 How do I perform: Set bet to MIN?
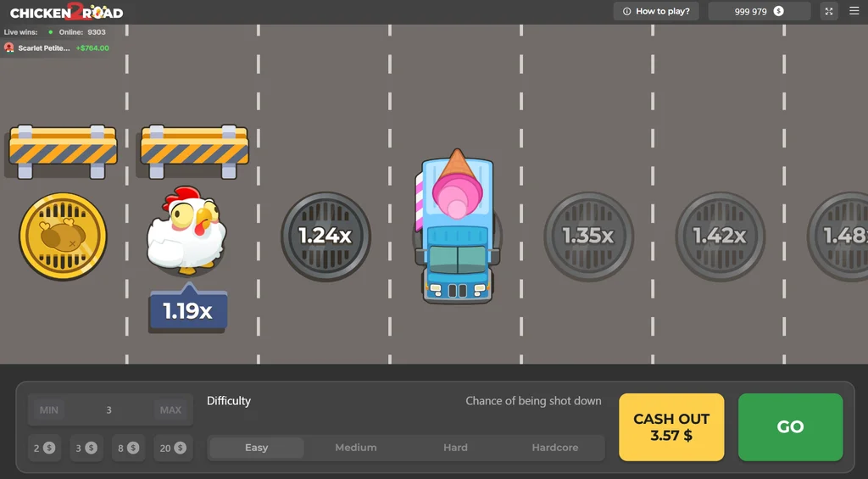click(x=48, y=409)
